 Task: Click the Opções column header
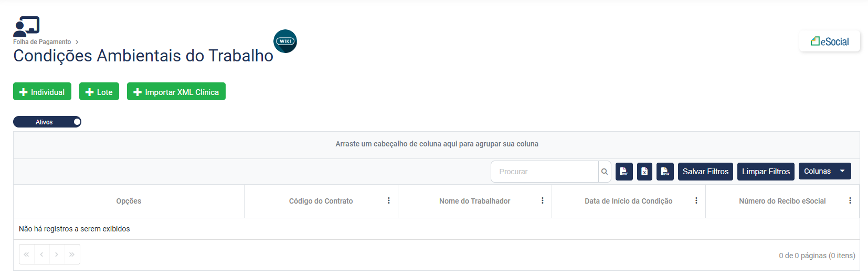129,201
